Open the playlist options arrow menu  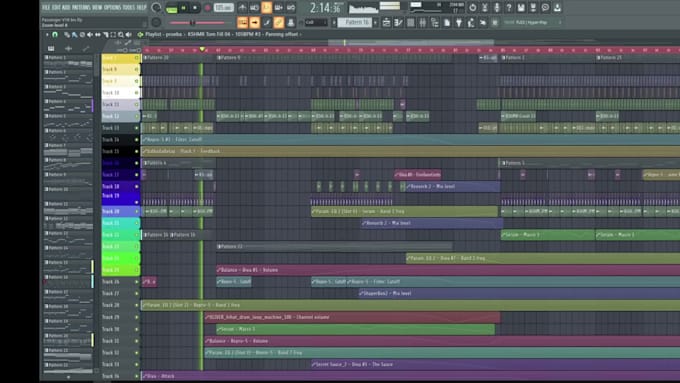click(x=47, y=34)
